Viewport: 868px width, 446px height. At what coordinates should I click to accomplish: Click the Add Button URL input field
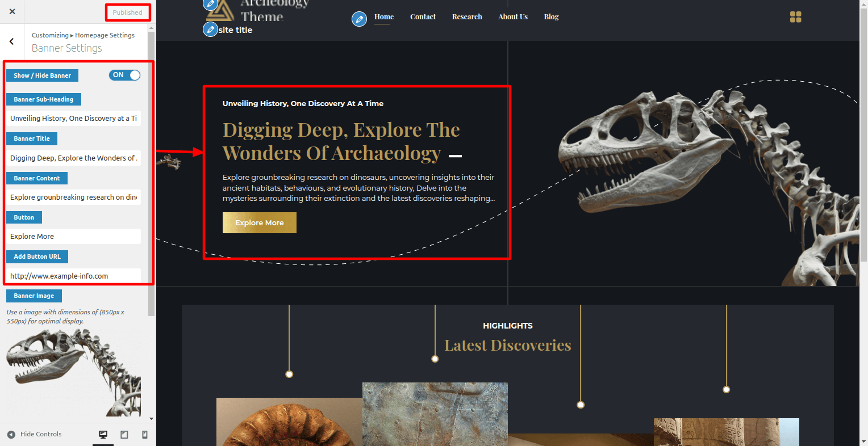[x=73, y=276]
